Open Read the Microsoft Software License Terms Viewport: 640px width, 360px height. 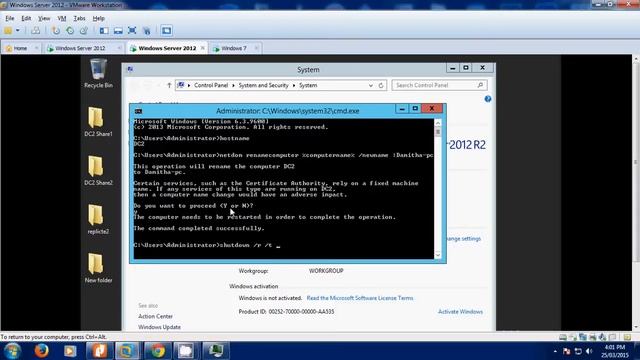(x=360, y=298)
